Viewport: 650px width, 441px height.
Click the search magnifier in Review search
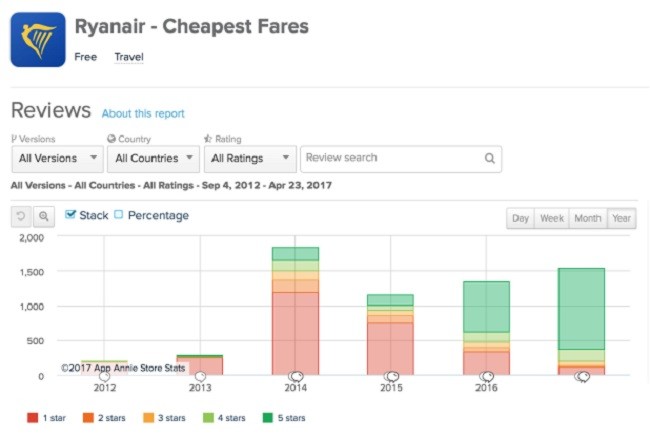[x=490, y=158]
